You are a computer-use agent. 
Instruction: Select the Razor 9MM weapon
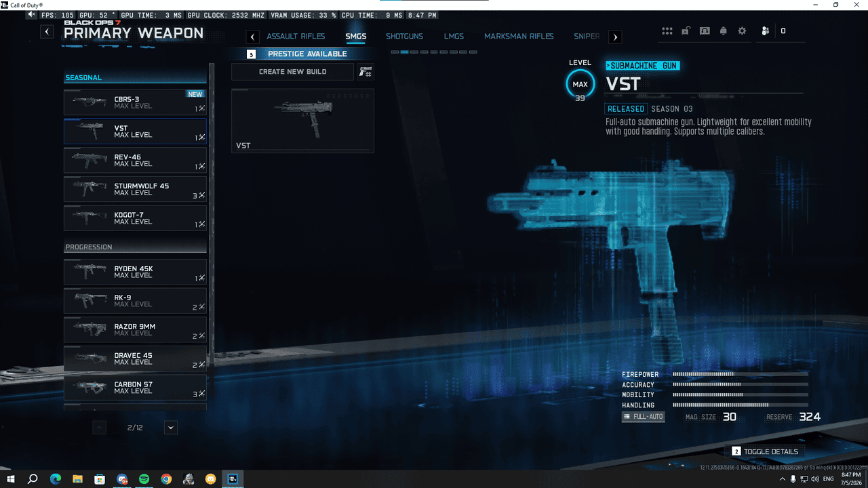(x=135, y=330)
